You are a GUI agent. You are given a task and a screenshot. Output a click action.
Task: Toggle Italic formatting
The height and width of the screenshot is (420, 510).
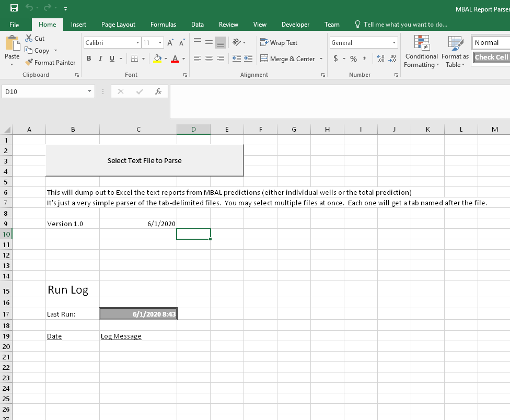100,59
